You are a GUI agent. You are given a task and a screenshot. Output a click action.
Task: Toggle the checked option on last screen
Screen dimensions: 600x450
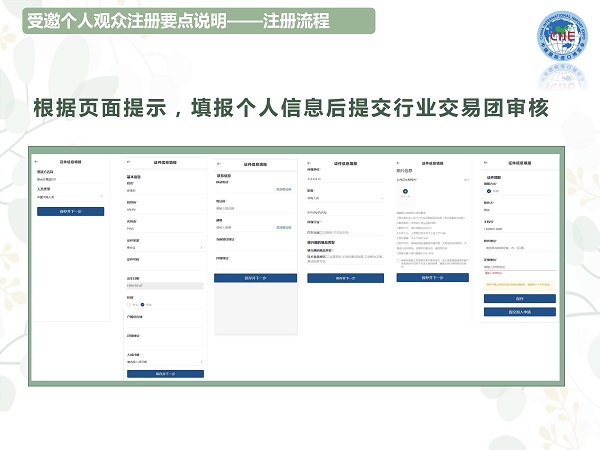tap(488, 190)
